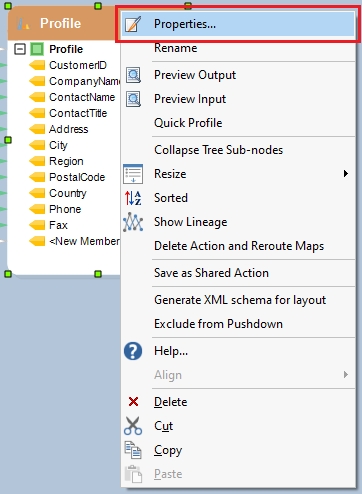The height and width of the screenshot is (494, 362).
Task: Click the Preview Output magnifier icon
Action: (133, 75)
